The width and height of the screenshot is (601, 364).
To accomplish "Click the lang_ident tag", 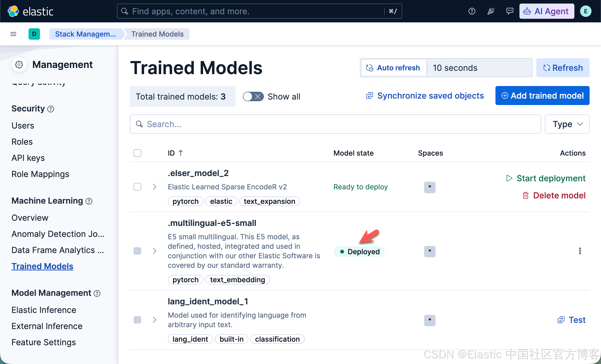I will click(190, 339).
